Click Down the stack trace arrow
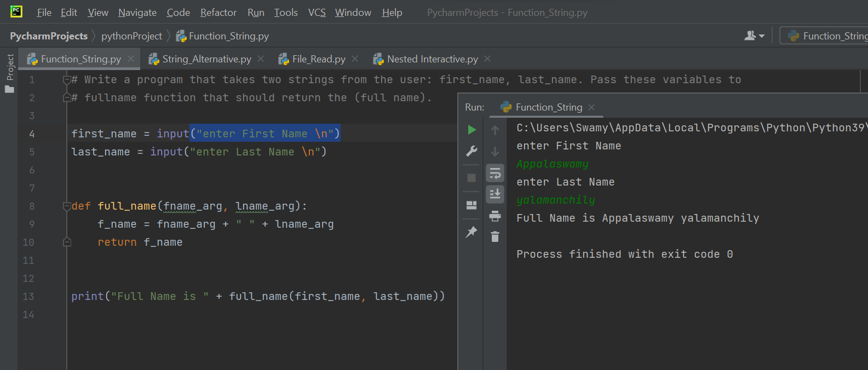This screenshot has width=868, height=370. [495, 152]
